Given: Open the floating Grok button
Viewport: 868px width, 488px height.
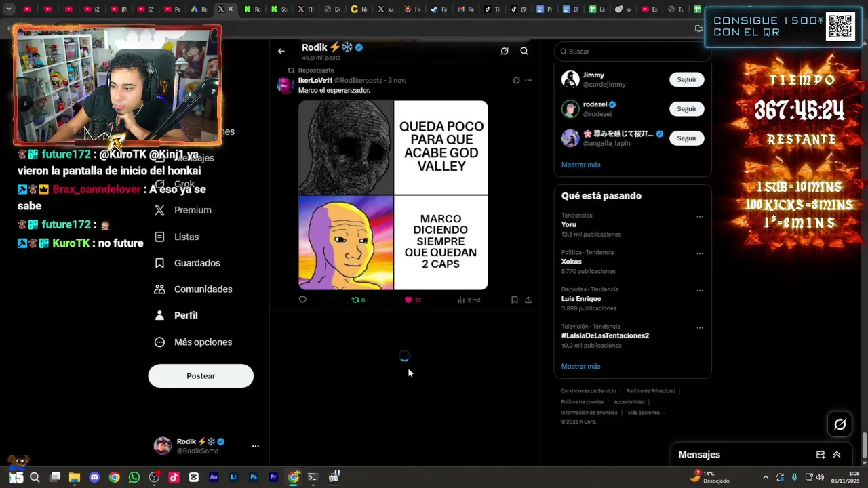Looking at the screenshot, I should 840,424.
